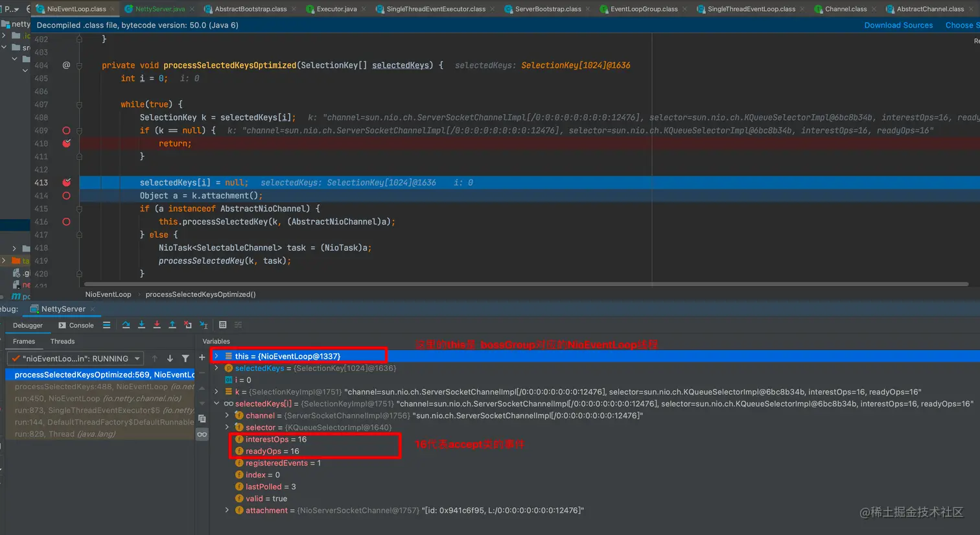The height and width of the screenshot is (535, 980).
Task: Toggle the breakpoint on line 414
Action: (x=66, y=195)
